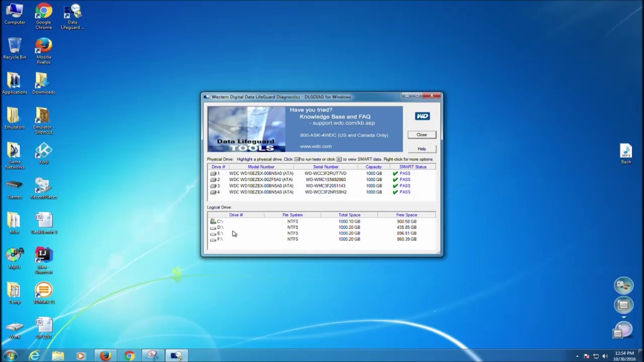Sort physical drives by Serial Number column
This screenshot has width=644, height=362.
[326, 167]
